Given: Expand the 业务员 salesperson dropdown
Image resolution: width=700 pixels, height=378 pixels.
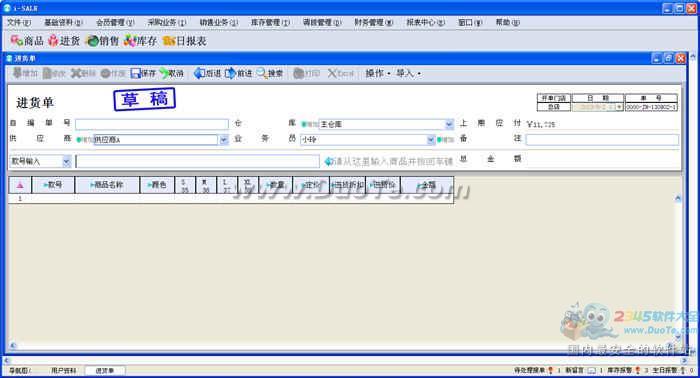Looking at the screenshot, I should 431,140.
